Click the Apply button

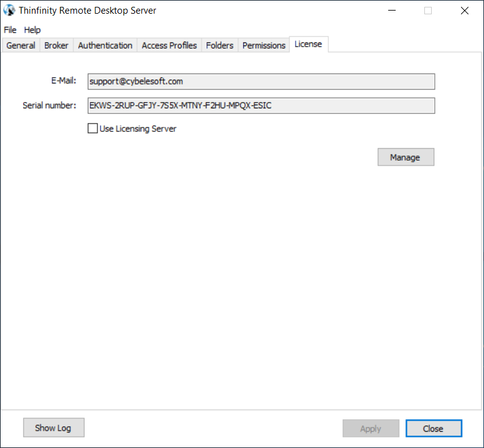point(371,429)
